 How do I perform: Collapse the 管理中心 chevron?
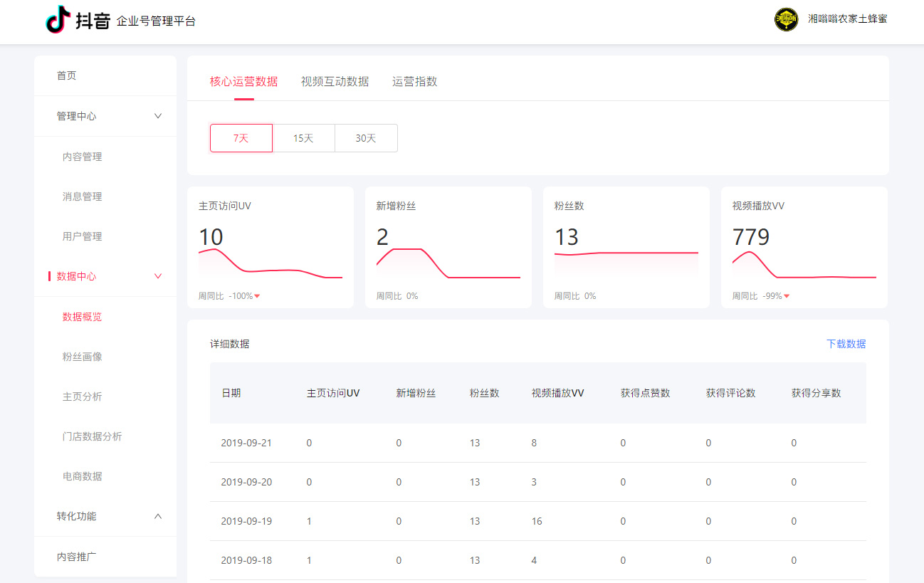click(158, 116)
